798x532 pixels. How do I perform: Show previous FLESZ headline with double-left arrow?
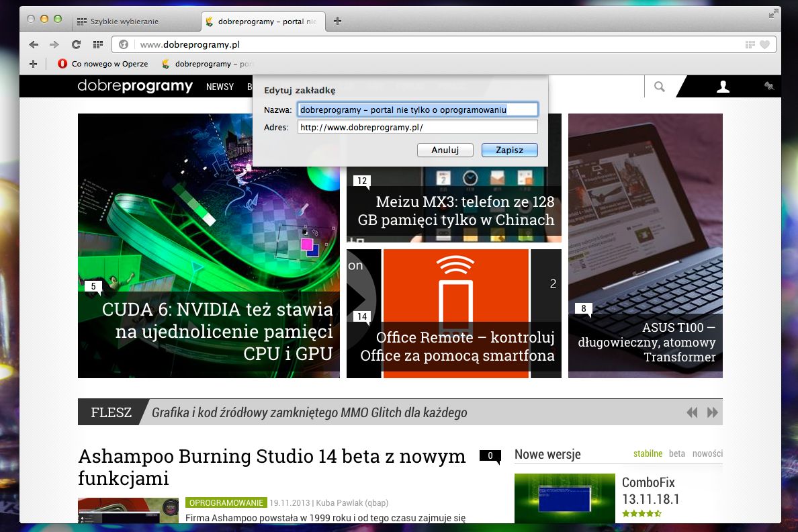coord(692,412)
